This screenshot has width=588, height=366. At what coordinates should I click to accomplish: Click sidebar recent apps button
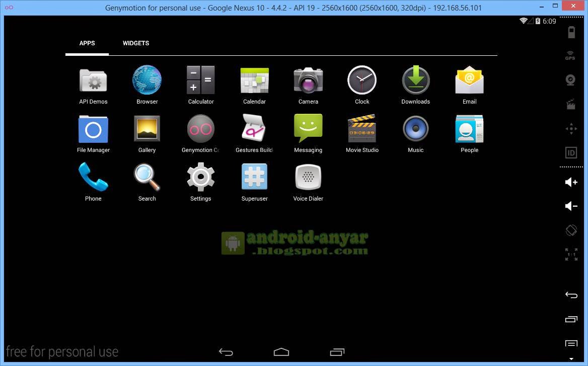coord(571,319)
